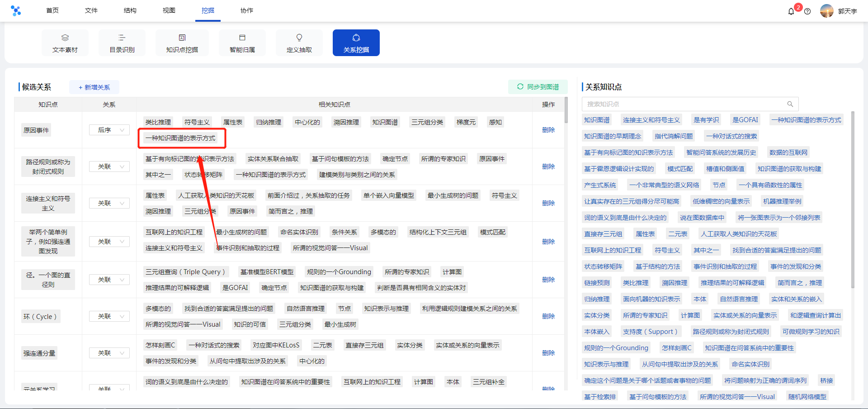
Task: Select the 关系挖掘 tool
Action: click(x=356, y=43)
